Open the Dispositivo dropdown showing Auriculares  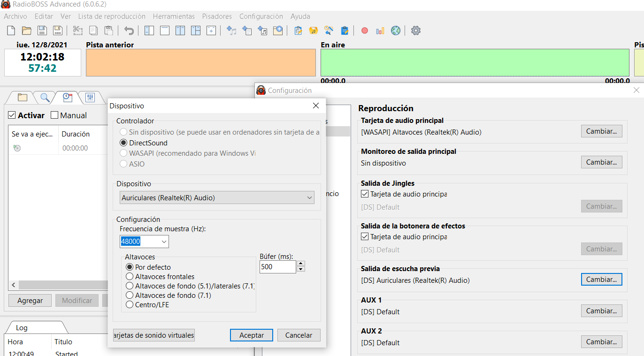coord(217,198)
